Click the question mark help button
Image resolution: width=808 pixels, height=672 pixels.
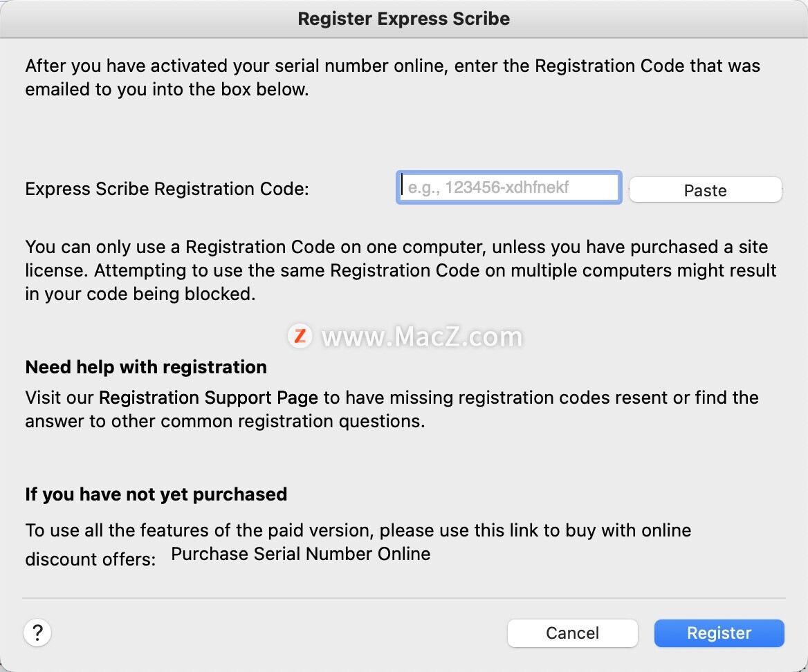pyautogui.click(x=37, y=633)
